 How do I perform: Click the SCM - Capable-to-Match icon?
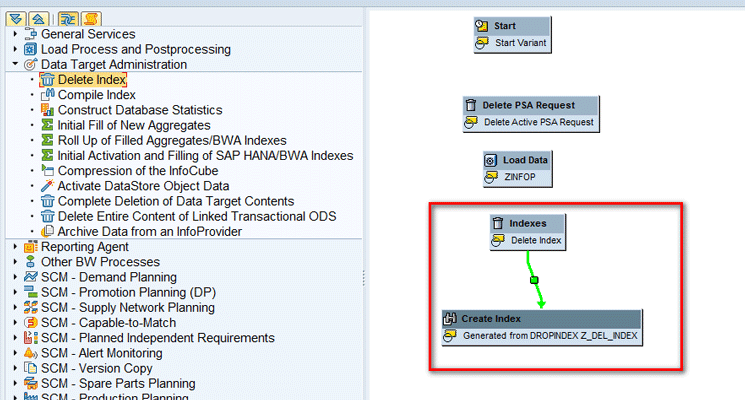30,323
